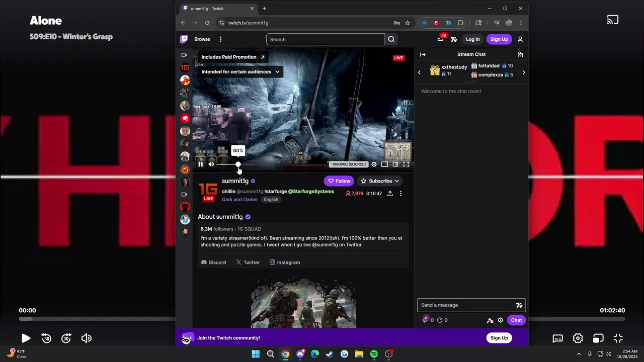Open the summit1g 1G sidebar channel avatar

(x=185, y=67)
